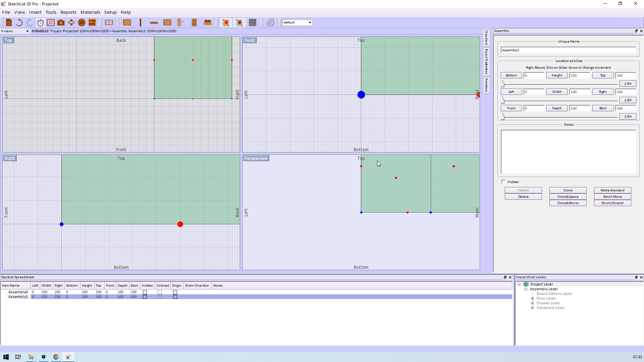644x362 pixels.
Task: Click the stopwatch timer toolbar icon
Action: pyautogui.click(x=40, y=22)
